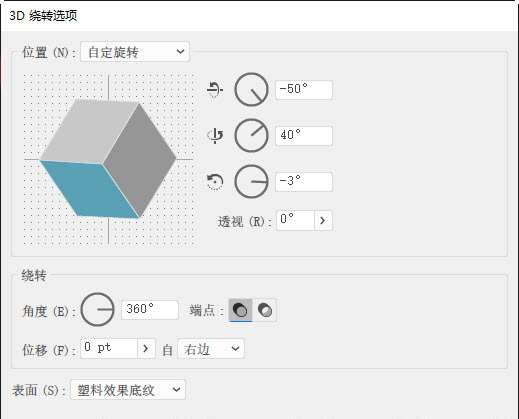This screenshot has height=419, width=519.
Task: Click the Y-axis rotation dial at 40°
Action: click(251, 135)
